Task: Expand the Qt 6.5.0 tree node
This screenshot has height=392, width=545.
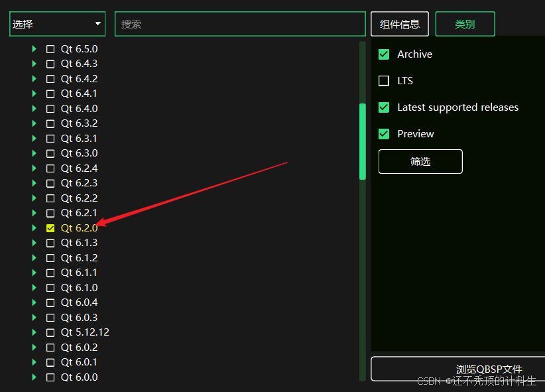Action: [x=34, y=48]
